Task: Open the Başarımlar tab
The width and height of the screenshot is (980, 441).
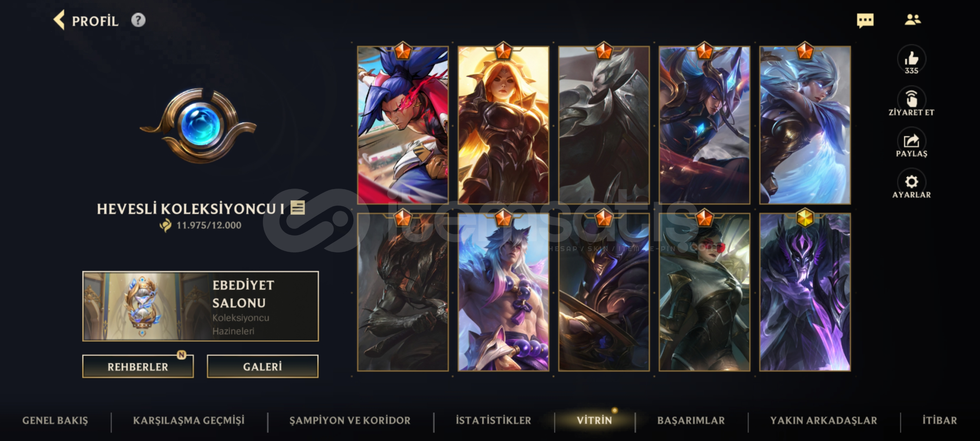Action: 691,421
